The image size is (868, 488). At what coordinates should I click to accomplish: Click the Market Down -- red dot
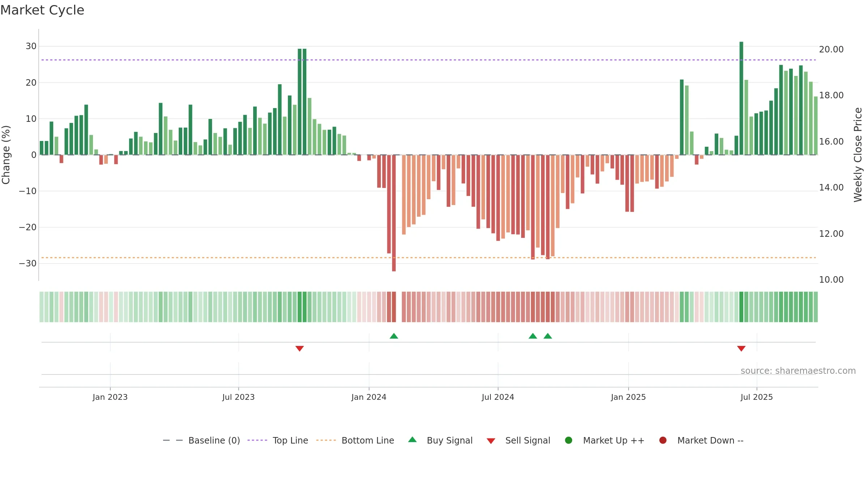tap(663, 440)
